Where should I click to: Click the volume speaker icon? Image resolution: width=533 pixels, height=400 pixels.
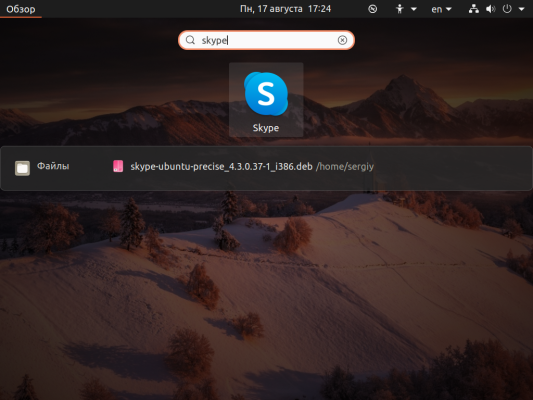[491, 9]
